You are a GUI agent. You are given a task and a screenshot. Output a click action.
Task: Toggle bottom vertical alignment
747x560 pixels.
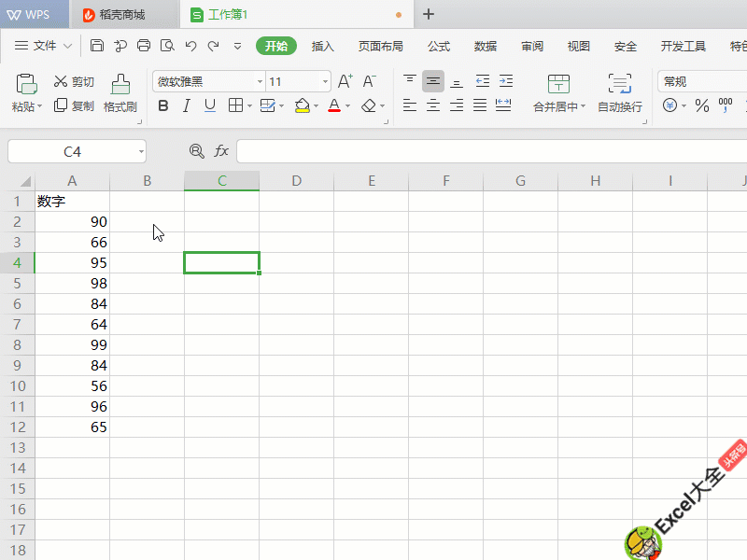(457, 82)
